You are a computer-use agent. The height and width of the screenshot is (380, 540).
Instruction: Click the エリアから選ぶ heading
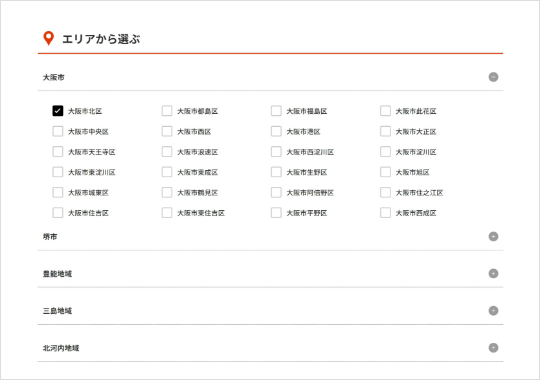pyautogui.click(x=101, y=39)
